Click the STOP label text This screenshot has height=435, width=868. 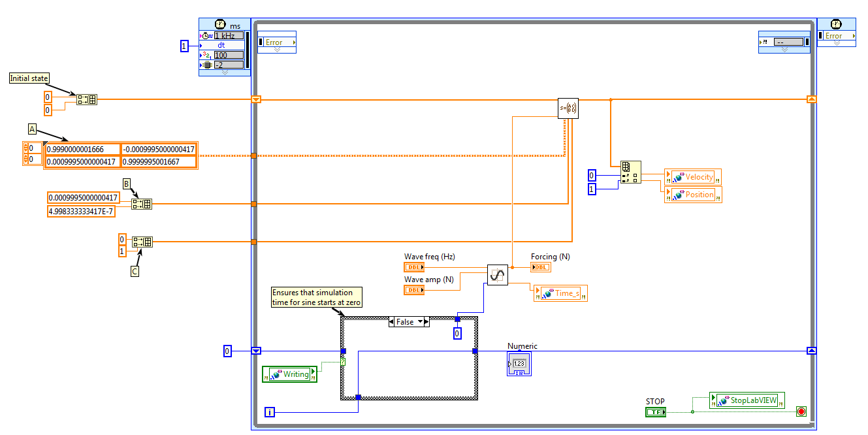(655, 402)
